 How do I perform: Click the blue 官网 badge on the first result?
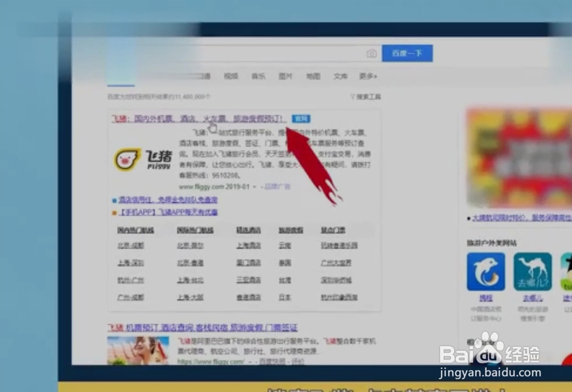(301, 119)
